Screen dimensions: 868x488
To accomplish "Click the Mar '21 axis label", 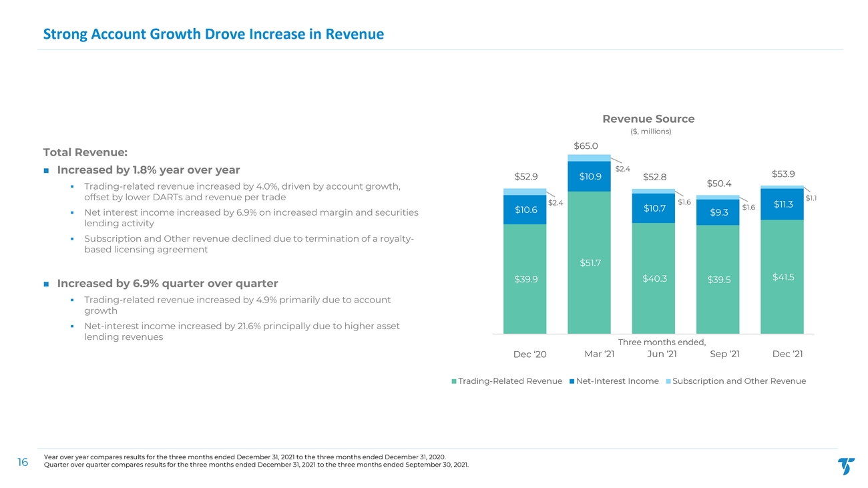I will pyautogui.click(x=599, y=354).
